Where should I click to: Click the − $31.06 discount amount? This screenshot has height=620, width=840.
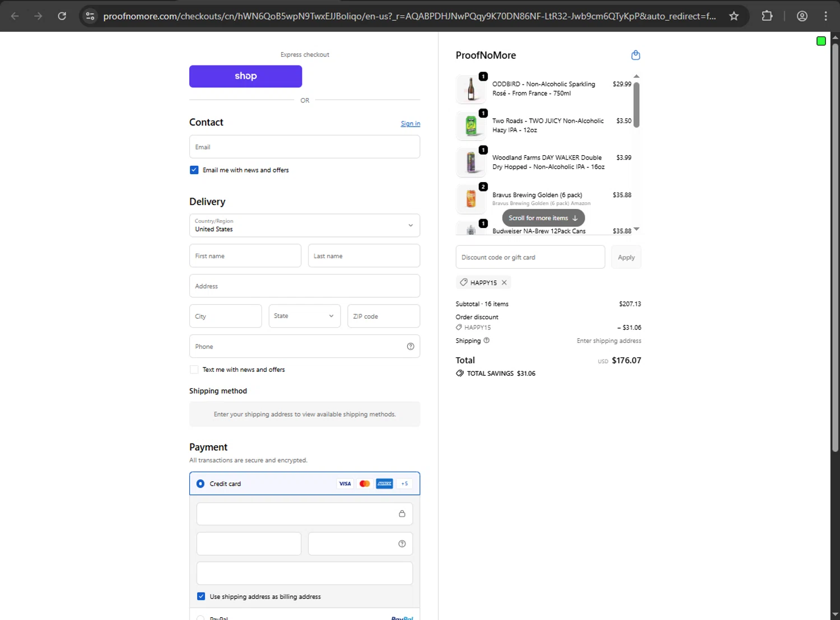[629, 327]
